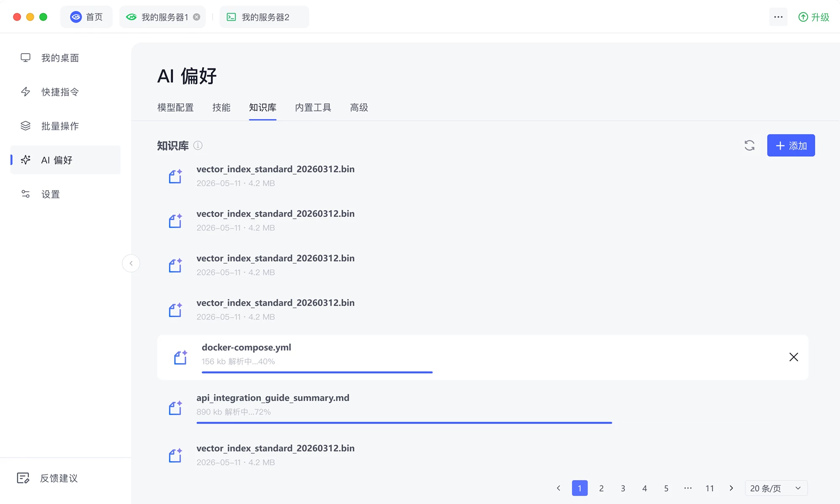Cancel docker-compose.yml parsing with X
This screenshot has height=504, width=840.
pos(793,357)
